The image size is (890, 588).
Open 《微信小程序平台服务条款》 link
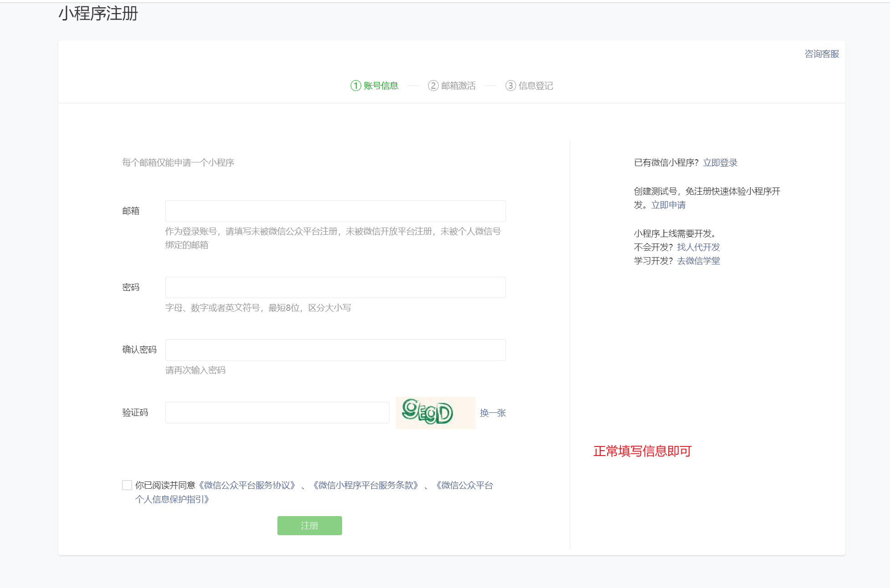(x=365, y=485)
